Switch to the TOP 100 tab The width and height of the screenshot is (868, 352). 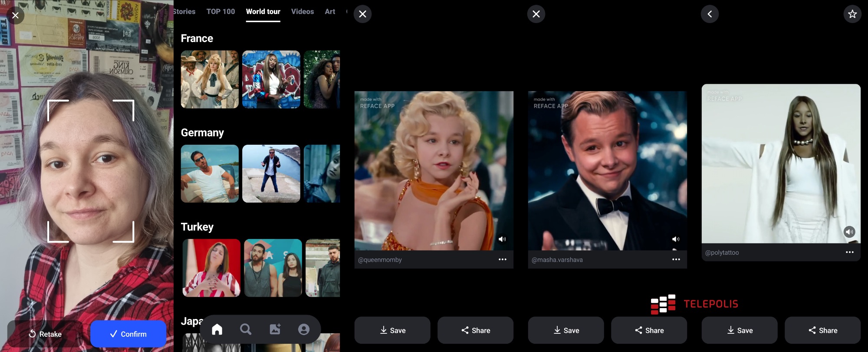(220, 12)
